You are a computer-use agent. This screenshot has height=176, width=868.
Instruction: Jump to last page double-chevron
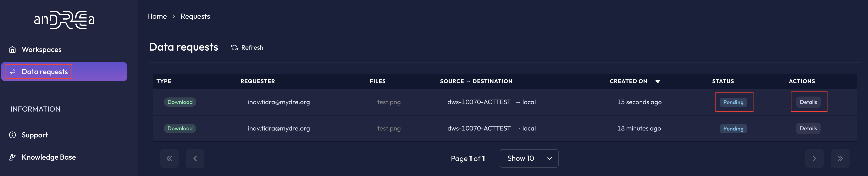point(840,158)
